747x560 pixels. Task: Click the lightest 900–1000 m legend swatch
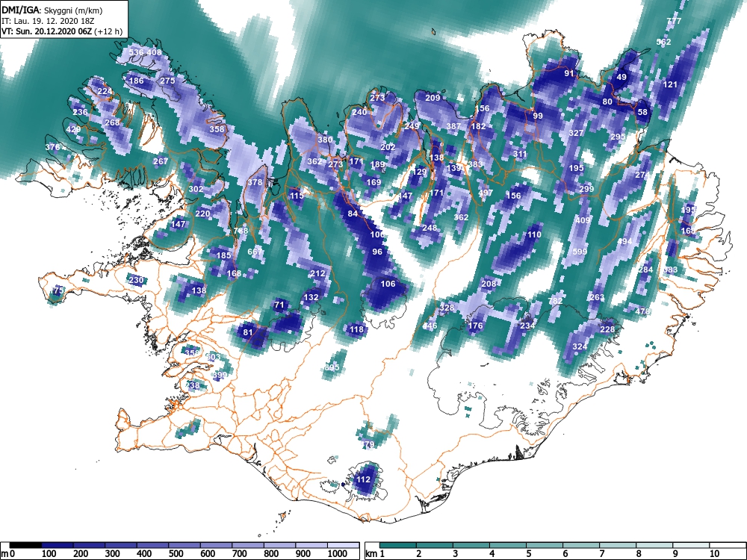(311, 545)
